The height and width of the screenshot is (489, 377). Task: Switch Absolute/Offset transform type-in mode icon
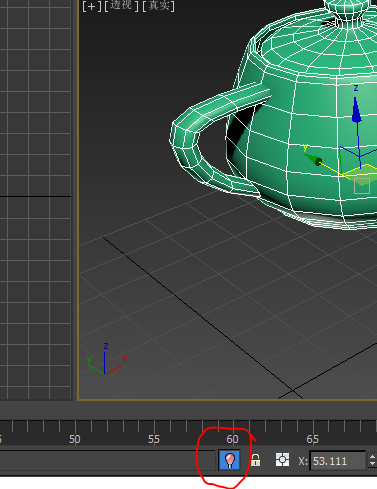pos(282,460)
